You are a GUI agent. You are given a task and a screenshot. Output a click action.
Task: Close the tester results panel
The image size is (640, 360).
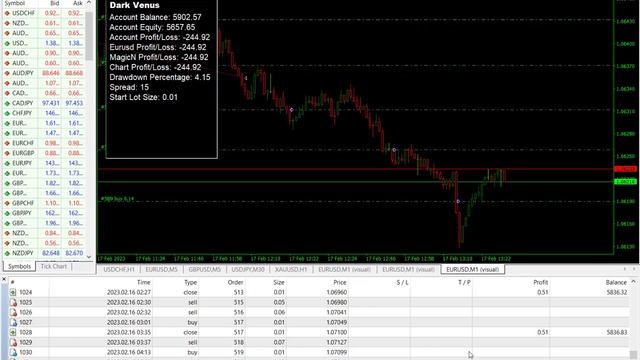tap(4, 279)
